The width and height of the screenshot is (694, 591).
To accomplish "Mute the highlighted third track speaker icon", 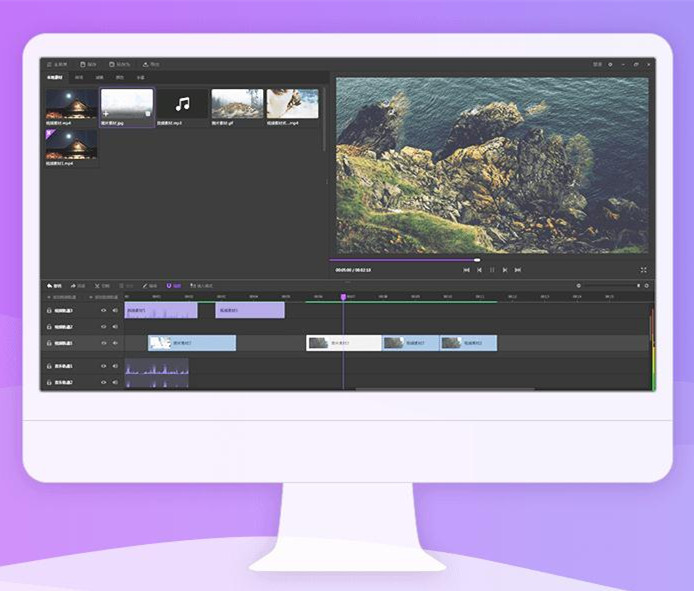I will click(115, 343).
